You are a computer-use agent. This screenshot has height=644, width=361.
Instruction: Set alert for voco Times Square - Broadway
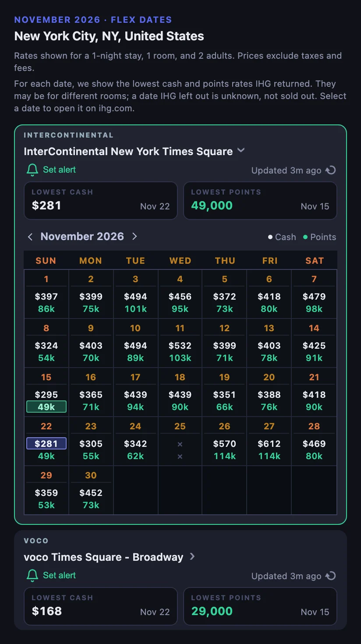pyautogui.click(x=52, y=576)
